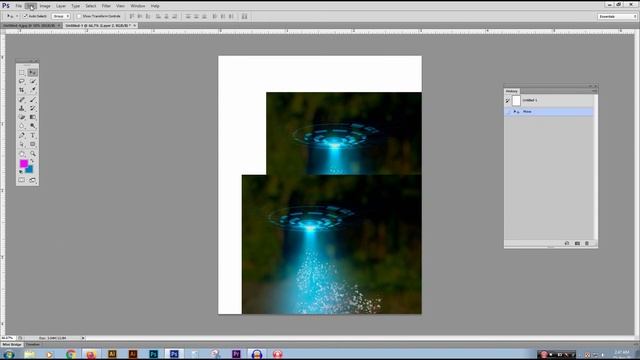Open tool preset picker arrow
640x360 pixels.
pyautogui.click(x=17, y=16)
